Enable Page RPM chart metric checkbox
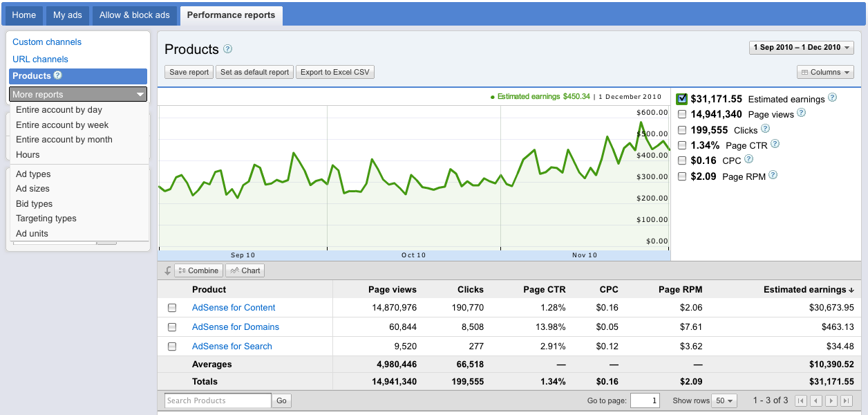Screen dimensions: 868x415 [x=683, y=176]
